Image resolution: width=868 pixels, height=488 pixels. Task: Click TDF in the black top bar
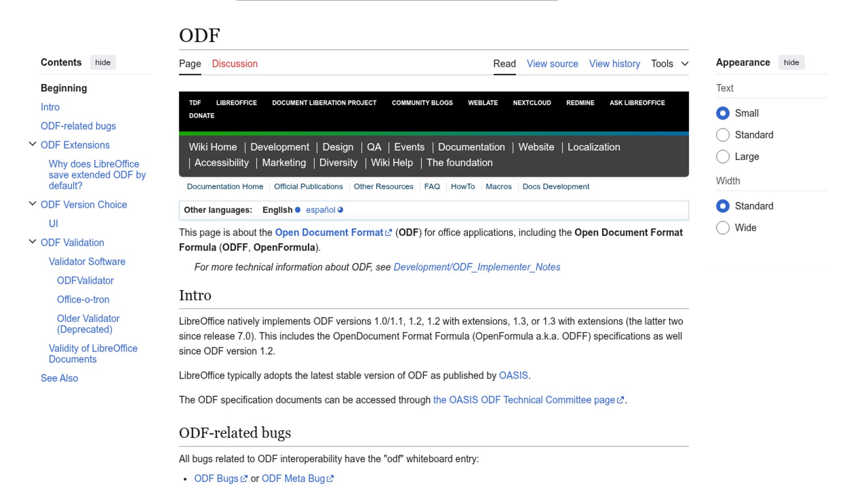click(x=195, y=103)
